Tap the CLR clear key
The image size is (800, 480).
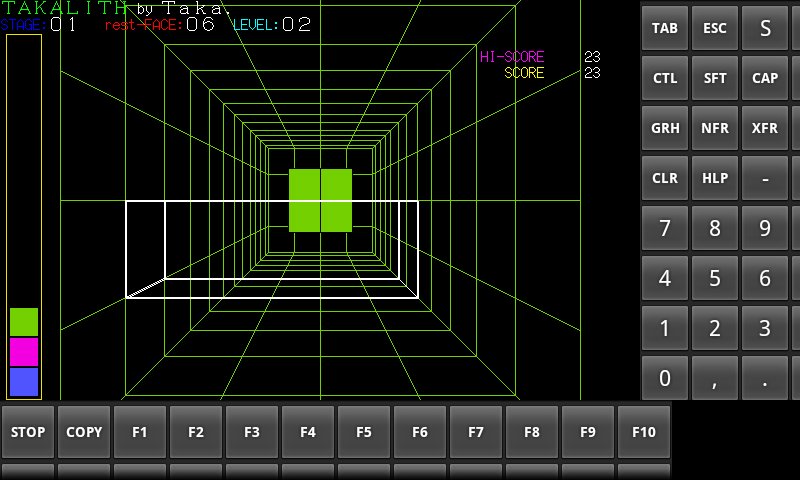(x=664, y=178)
